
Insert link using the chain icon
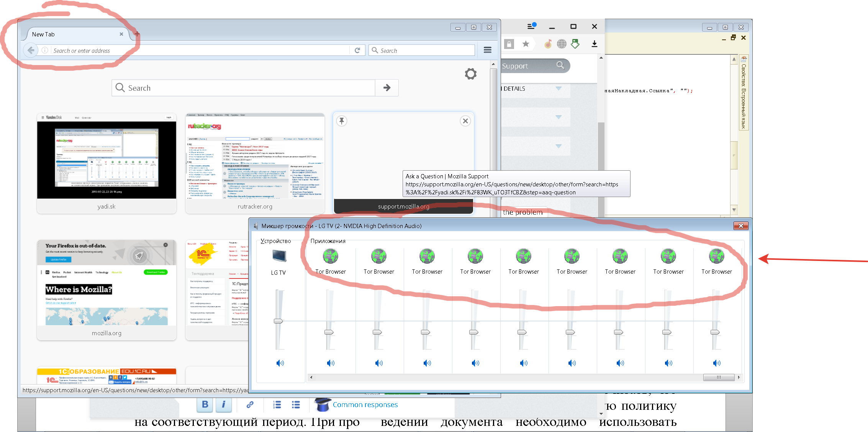click(250, 404)
